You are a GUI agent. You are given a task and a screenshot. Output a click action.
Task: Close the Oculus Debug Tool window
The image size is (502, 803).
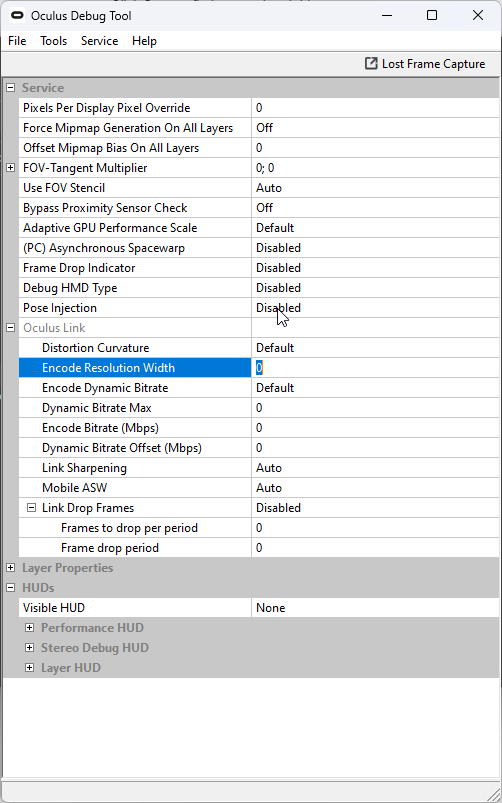coord(478,15)
